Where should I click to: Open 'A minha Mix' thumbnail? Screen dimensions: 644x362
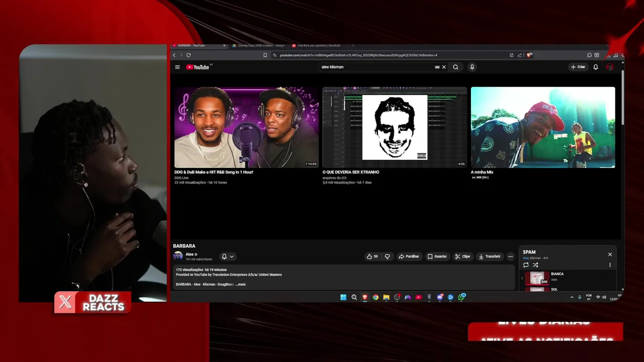click(x=543, y=127)
